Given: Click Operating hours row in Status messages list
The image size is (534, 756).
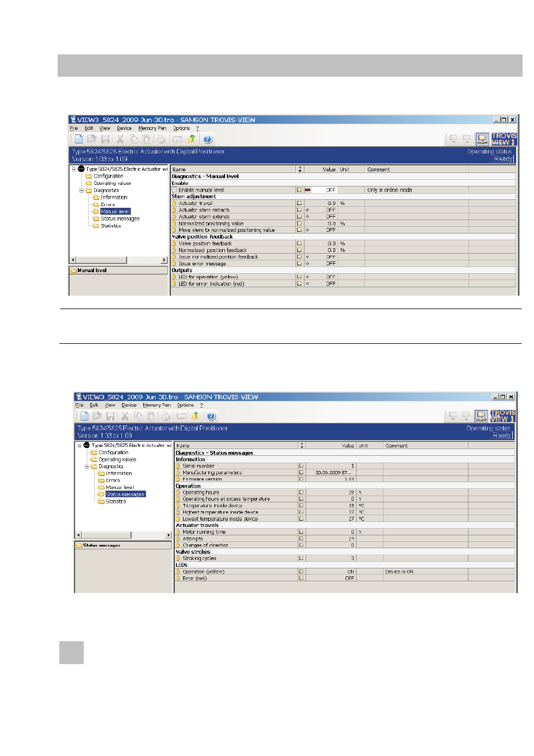Looking at the screenshot, I should tap(345, 493).
